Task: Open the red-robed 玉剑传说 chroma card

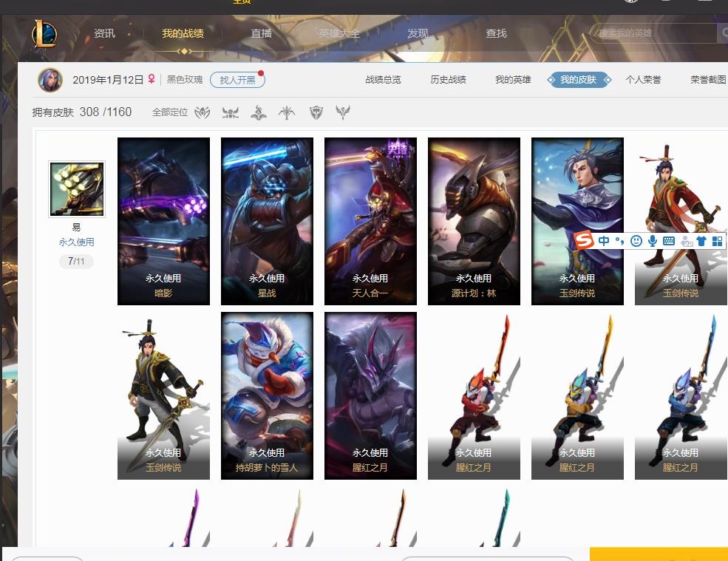Action: tap(681, 221)
